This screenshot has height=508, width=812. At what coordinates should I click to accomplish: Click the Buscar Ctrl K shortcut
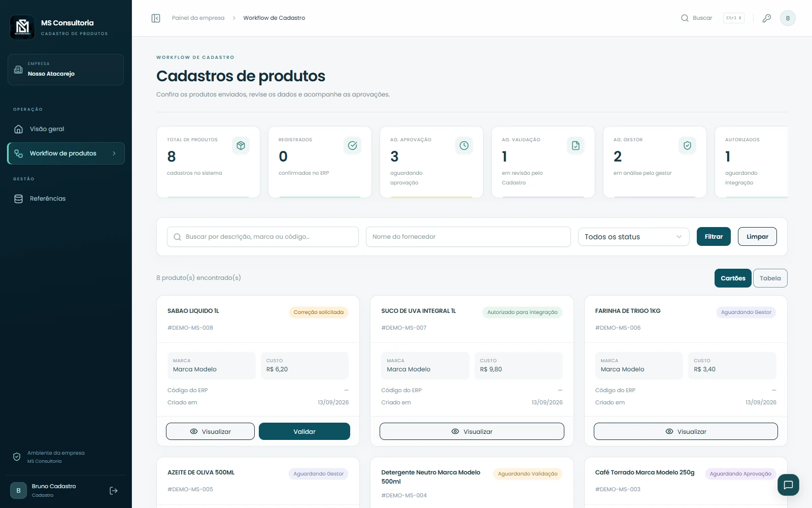712,18
